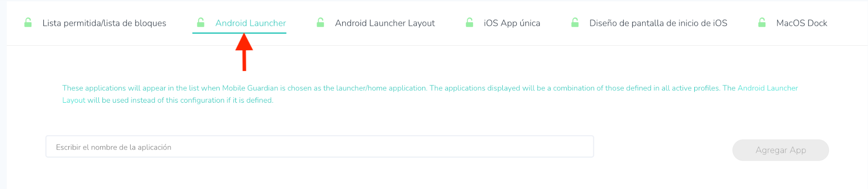Click the word Layout starting the second description line

pos(74,100)
